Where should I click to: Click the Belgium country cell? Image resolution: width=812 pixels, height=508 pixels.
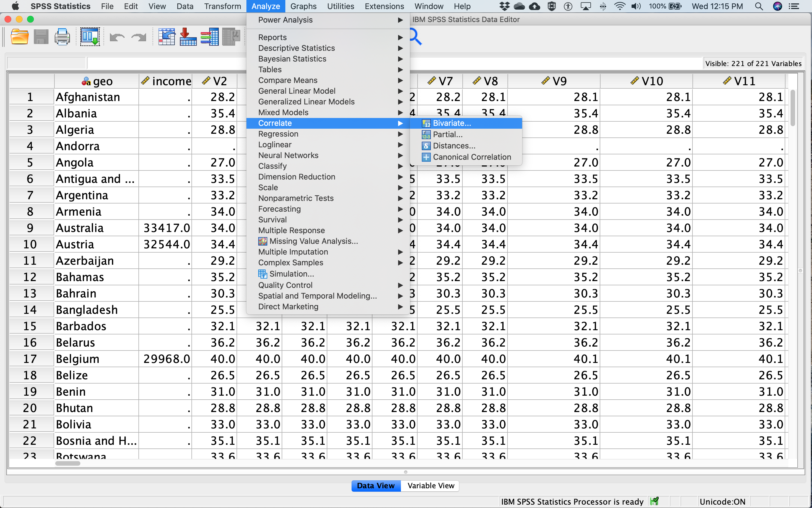click(97, 359)
